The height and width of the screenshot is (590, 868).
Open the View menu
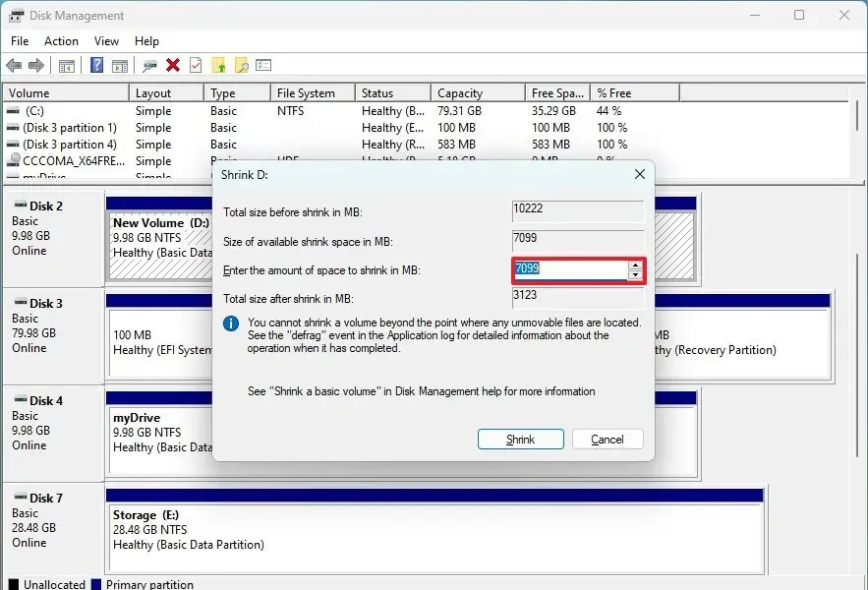(106, 41)
